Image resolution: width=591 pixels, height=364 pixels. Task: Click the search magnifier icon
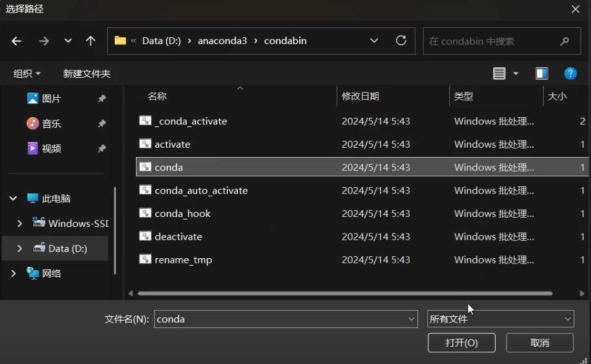564,41
